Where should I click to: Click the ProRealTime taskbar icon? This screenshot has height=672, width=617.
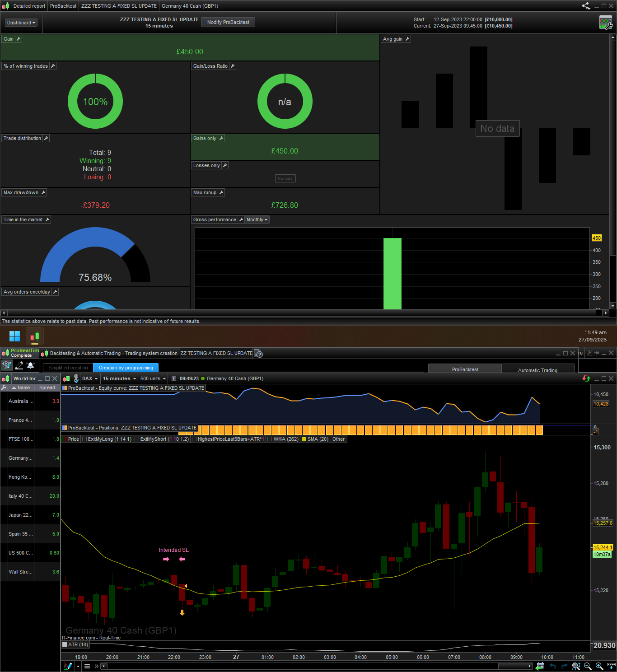pyautogui.click(x=35, y=336)
